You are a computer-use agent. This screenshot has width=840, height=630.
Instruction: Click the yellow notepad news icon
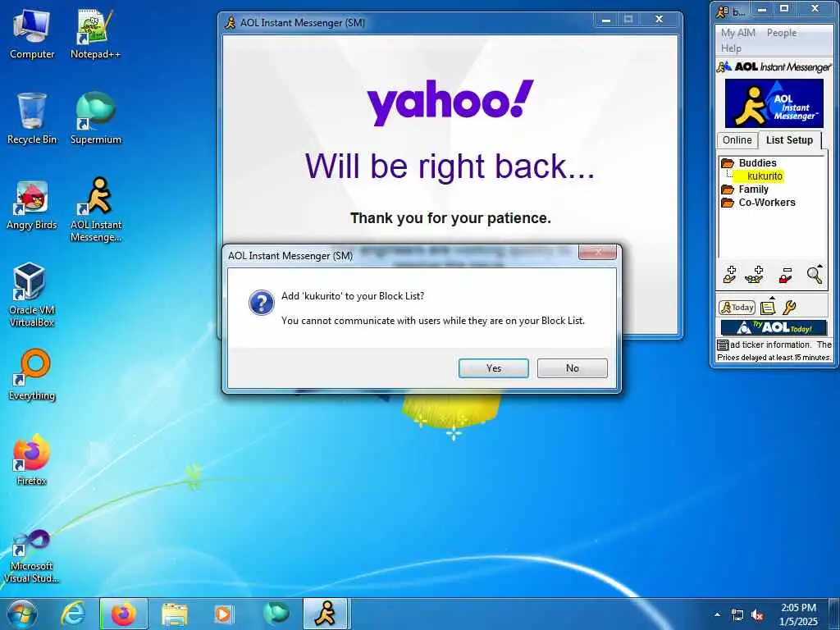click(x=768, y=307)
